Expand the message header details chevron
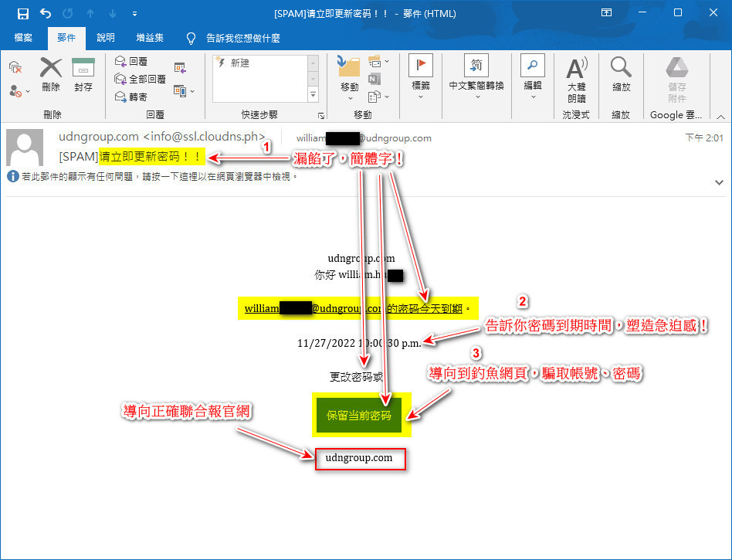Viewport: 732px width, 560px height. (719, 182)
